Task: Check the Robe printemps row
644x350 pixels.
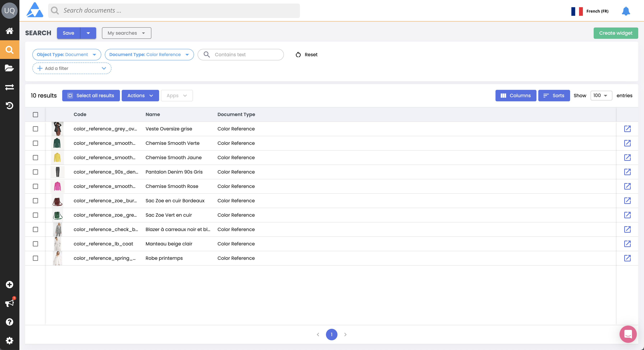Action: (x=35, y=258)
